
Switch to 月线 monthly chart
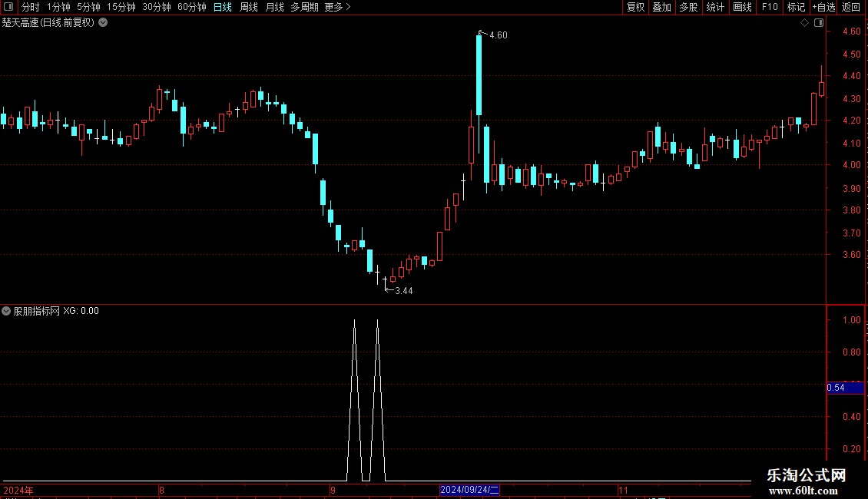(x=274, y=7)
